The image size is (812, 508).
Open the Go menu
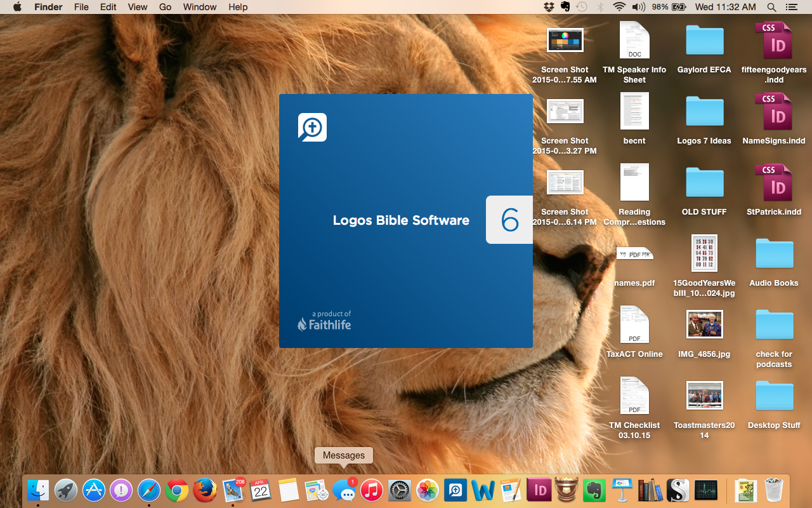(166, 7)
